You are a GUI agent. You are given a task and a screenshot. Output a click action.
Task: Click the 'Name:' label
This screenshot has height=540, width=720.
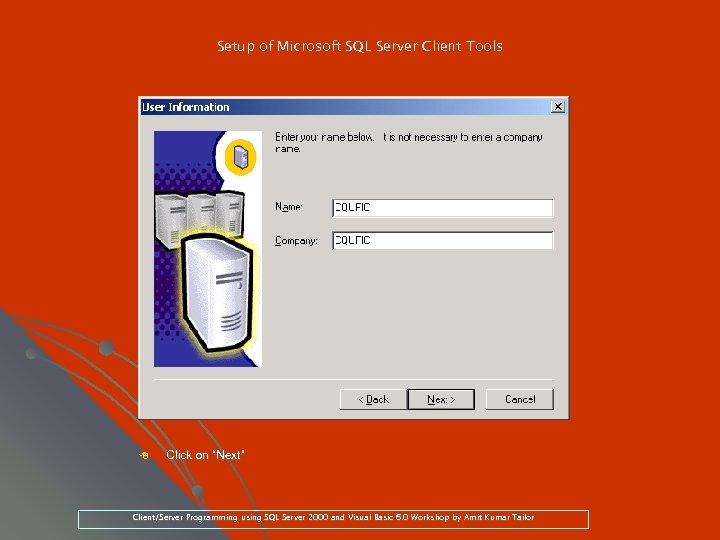[x=288, y=207]
